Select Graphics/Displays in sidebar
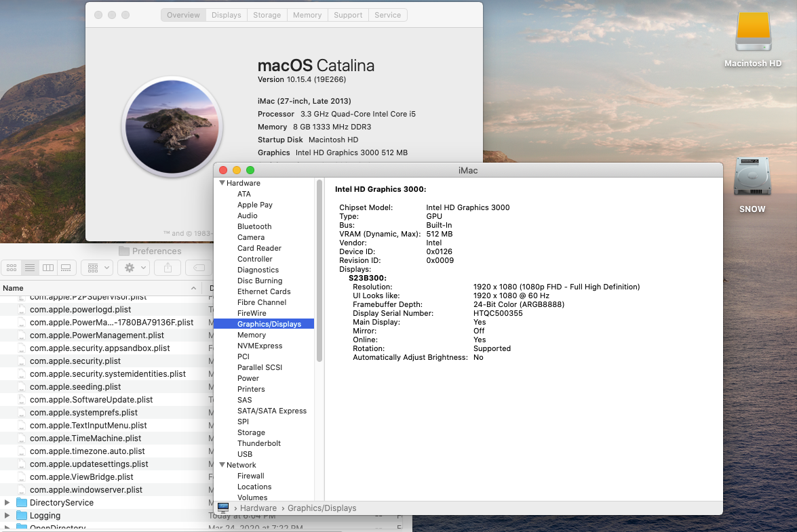Viewport: 797px width, 532px height. click(x=264, y=324)
